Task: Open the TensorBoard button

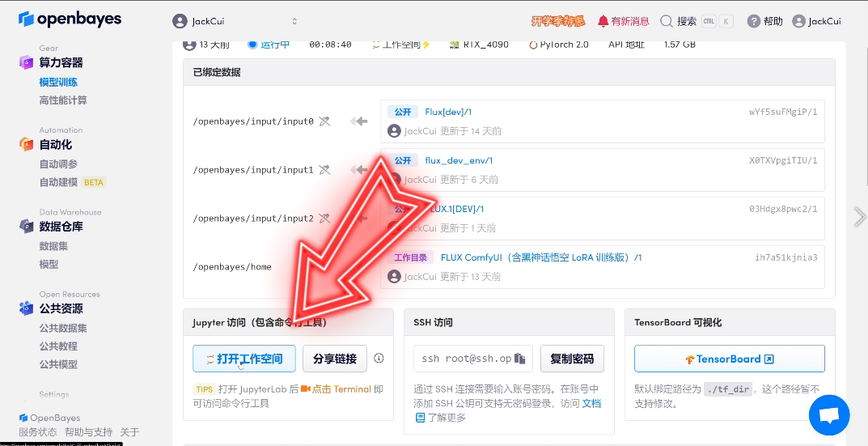Action: pyautogui.click(x=730, y=359)
